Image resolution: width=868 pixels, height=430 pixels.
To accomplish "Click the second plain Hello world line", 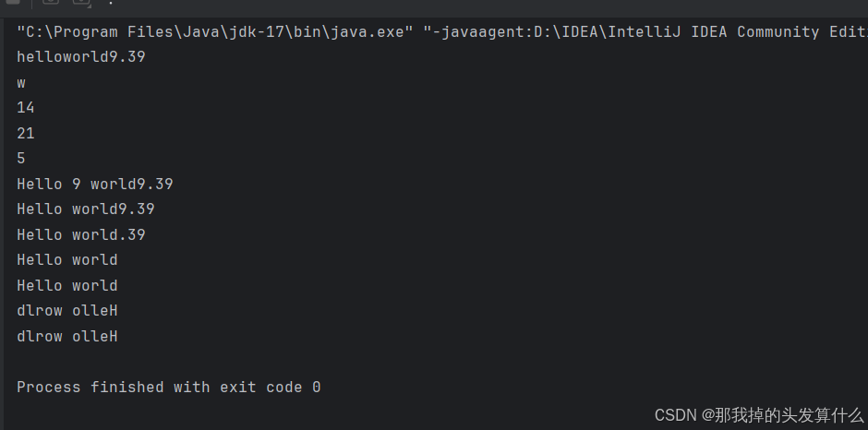I will pyautogui.click(x=67, y=285).
